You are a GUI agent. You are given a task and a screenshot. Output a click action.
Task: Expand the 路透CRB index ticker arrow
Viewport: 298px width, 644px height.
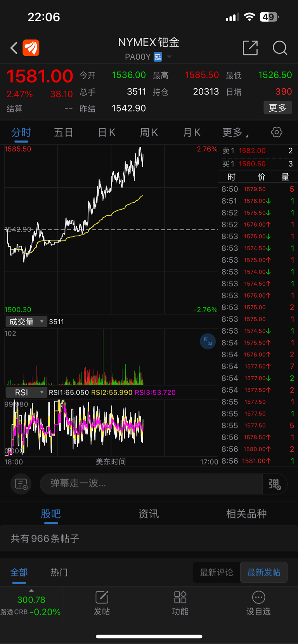click(x=31, y=591)
